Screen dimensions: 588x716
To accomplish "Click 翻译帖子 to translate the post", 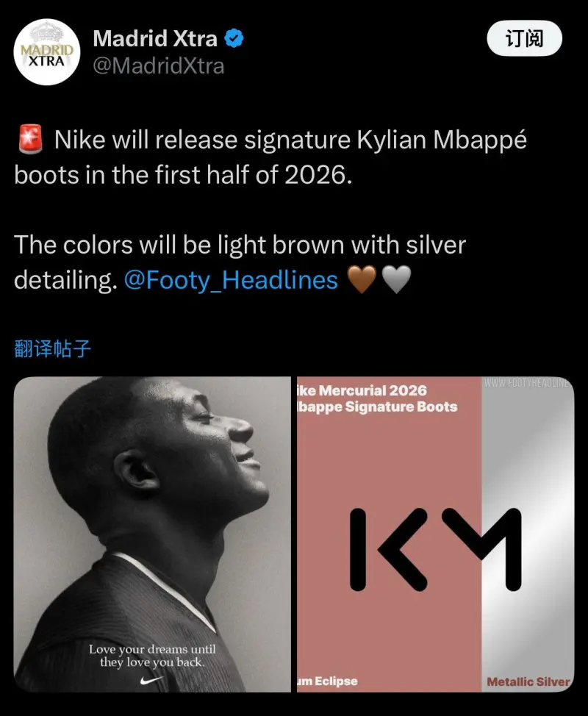I will click(x=52, y=349).
